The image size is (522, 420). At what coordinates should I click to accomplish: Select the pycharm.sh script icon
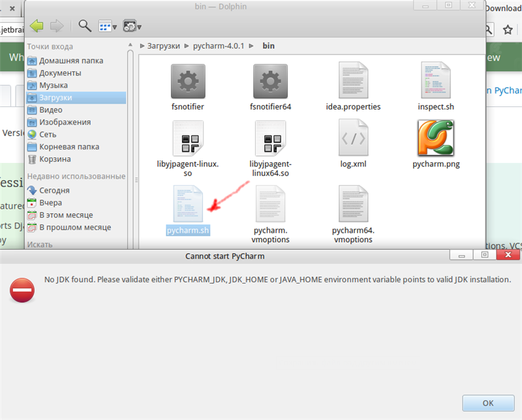(188, 203)
